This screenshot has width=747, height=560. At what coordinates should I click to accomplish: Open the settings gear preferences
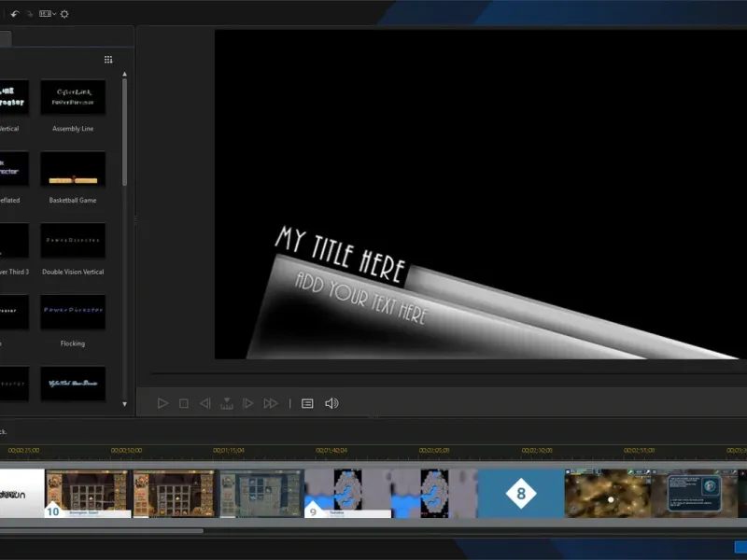coord(64,14)
